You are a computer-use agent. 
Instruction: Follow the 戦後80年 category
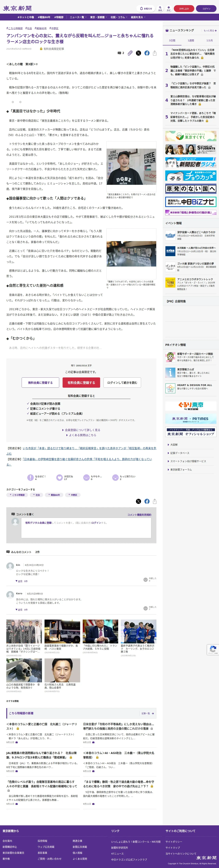[x=54, y=495]
